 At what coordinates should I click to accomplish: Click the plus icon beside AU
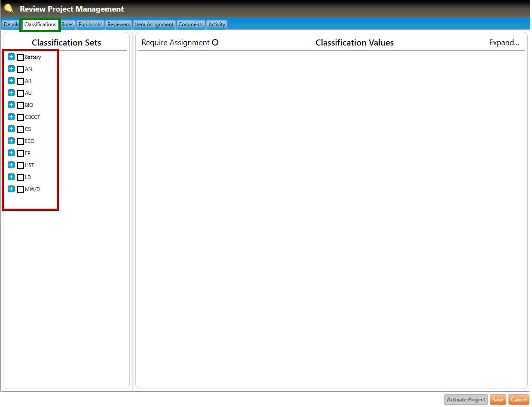(x=11, y=93)
